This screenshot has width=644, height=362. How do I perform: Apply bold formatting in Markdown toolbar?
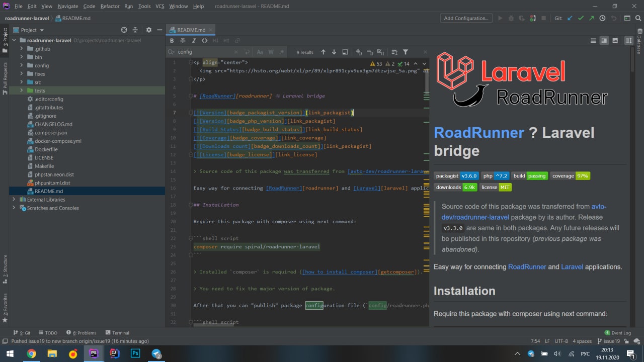(x=172, y=41)
